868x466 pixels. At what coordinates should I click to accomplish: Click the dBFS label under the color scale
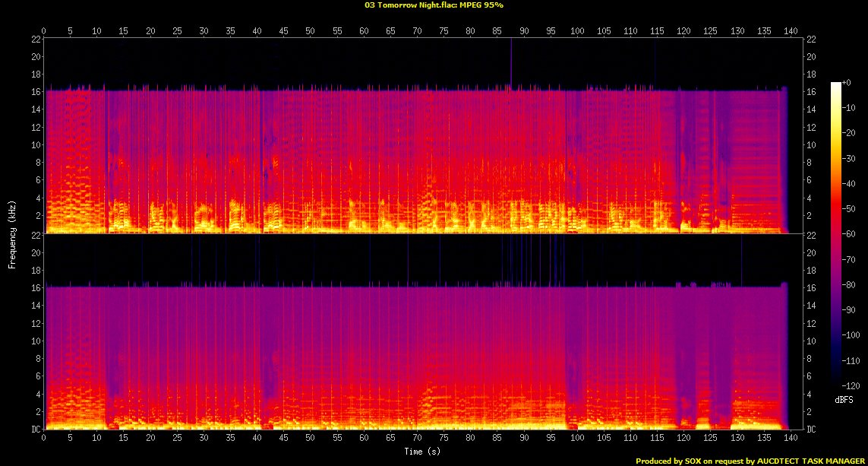(x=844, y=398)
